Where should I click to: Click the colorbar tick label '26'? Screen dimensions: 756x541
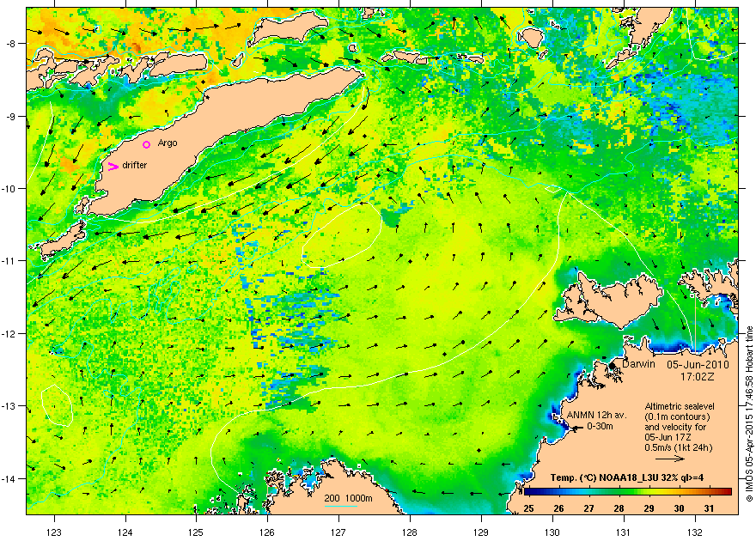[558, 508]
